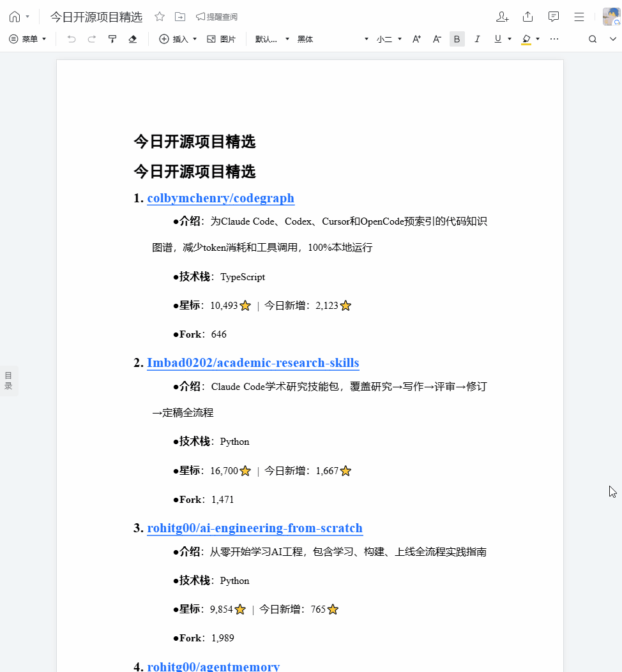
Task: Open the hamburger more-options menu
Action: pyautogui.click(x=579, y=17)
